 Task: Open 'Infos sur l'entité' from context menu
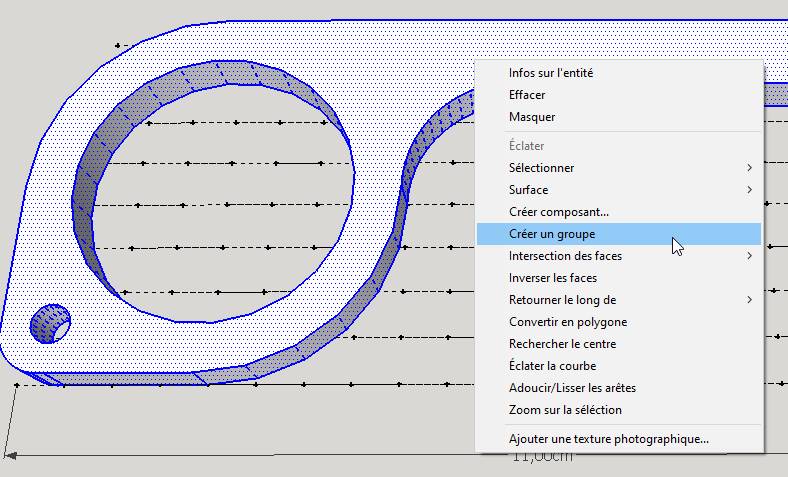(551, 73)
